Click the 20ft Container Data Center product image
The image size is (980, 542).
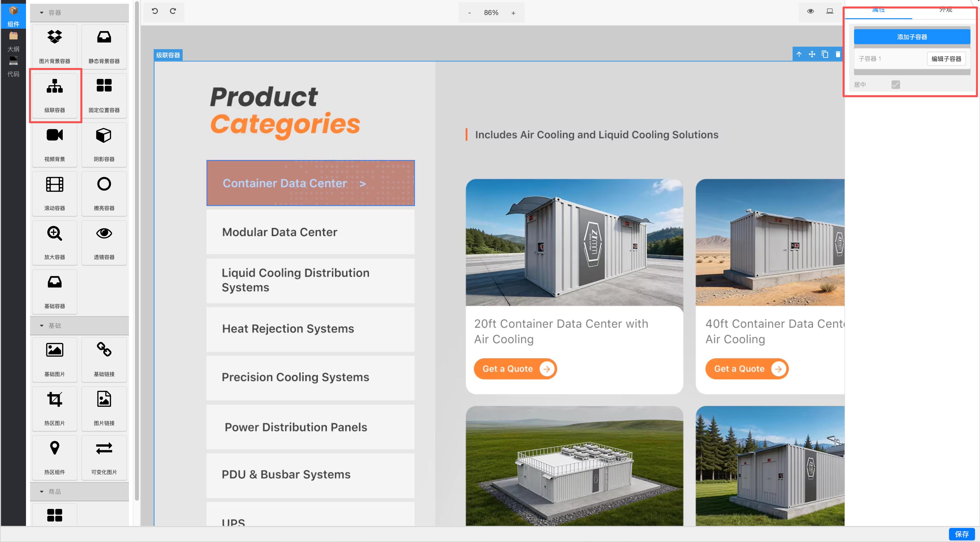pyautogui.click(x=574, y=242)
